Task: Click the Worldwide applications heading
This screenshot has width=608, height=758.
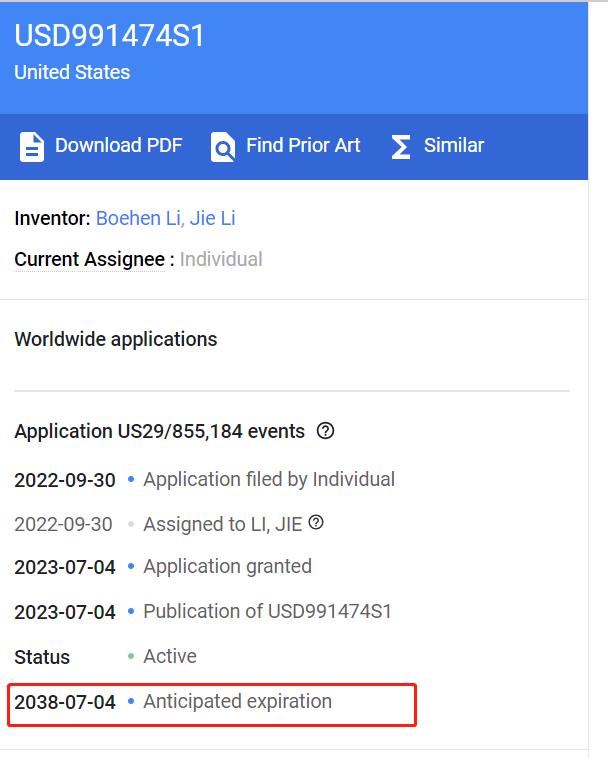Action: pos(116,339)
